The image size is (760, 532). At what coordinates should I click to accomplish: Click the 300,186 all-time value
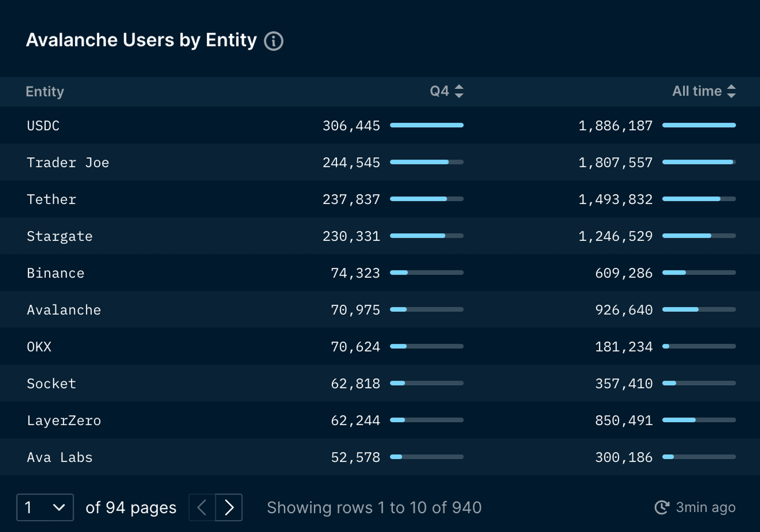pyautogui.click(x=624, y=458)
